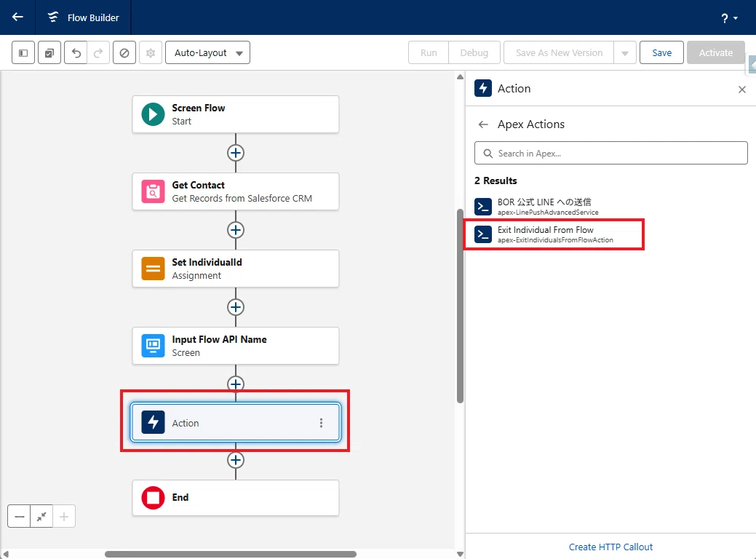Click the redo arrow icon
The width and height of the screenshot is (756, 559).
coord(98,52)
